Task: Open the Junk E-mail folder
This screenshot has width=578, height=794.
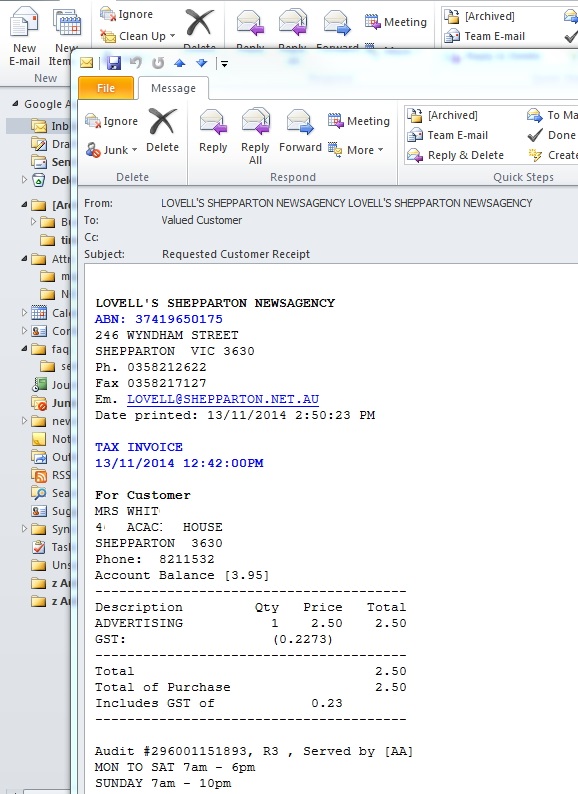Action: 50,403
